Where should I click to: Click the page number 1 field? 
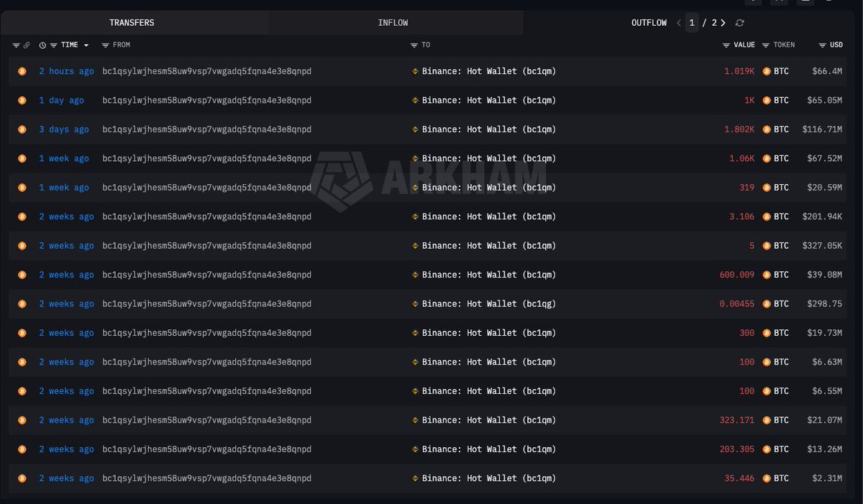click(692, 23)
